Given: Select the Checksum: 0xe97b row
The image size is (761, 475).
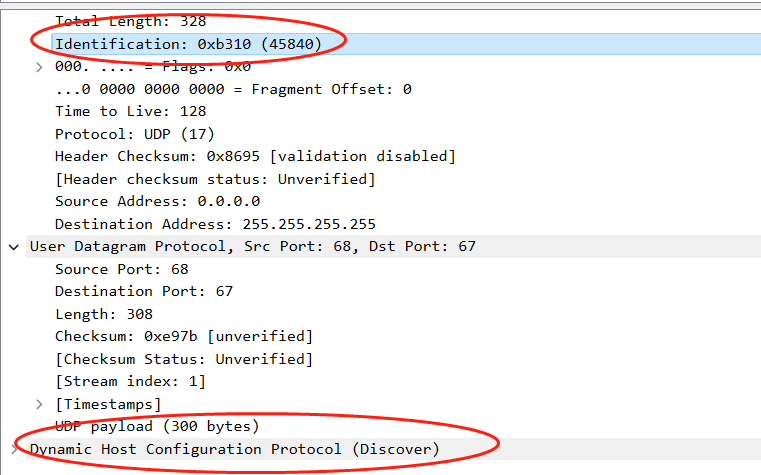Looking at the screenshot, I should click(183, 336).
